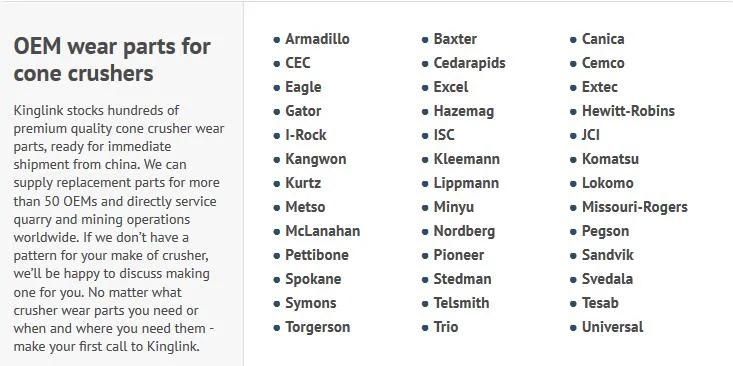Viewport: 733px width, 366px height.
Task: Click the Sandvik list item
Action: pos(608,255)
